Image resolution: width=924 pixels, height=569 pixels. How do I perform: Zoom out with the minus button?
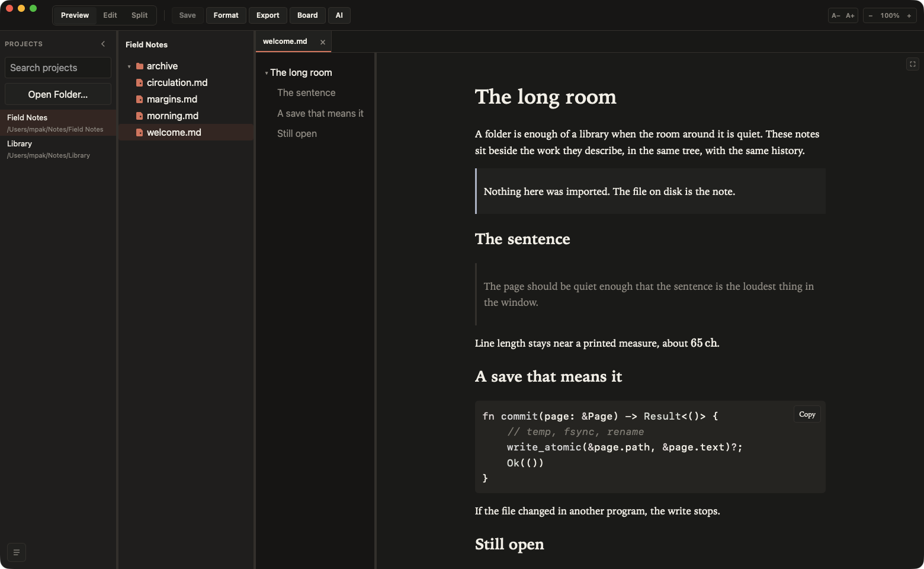coord(871,15)
